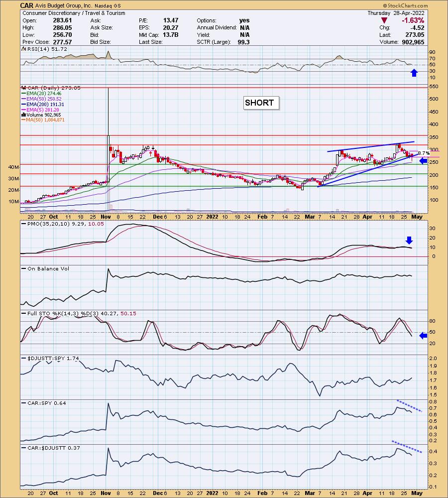Click the 2022 label on price chart axis
This screenshot has width=448, height=498.
(212, 217)
